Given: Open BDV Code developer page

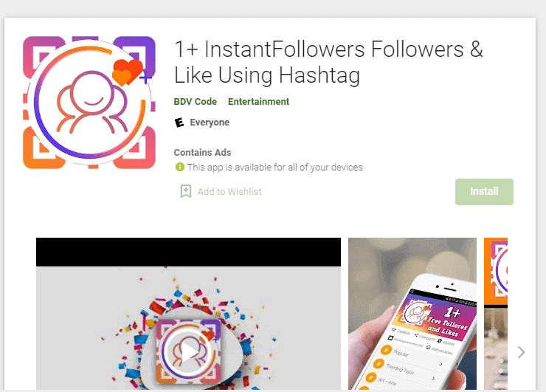Looking at the screenshot, I should click(x=196, y=101).
